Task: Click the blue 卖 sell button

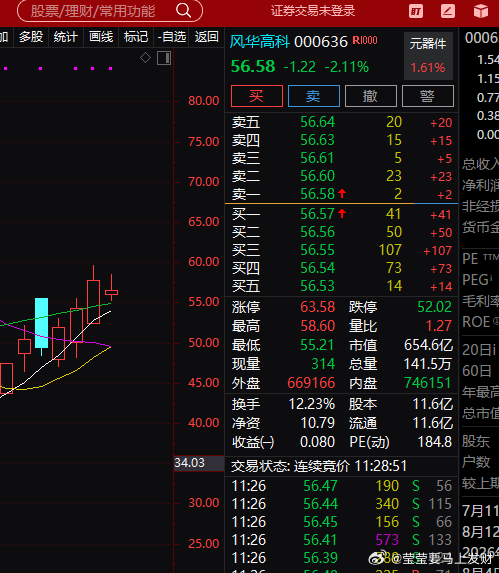Action: pyautogui.click(x=314, y=96)
